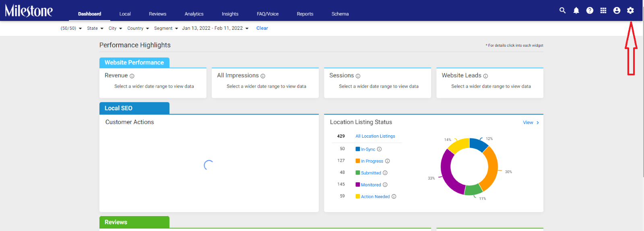Click the Milestone logo
This screenshot has height=231, width=644.
(29, 10)
